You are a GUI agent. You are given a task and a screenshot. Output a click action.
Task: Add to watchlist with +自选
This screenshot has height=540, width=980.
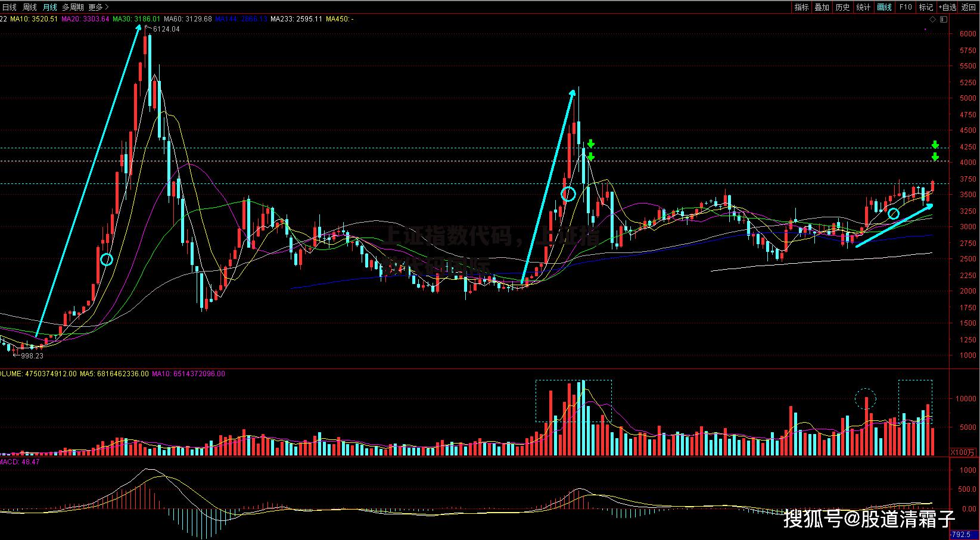(x=947, y=7)
